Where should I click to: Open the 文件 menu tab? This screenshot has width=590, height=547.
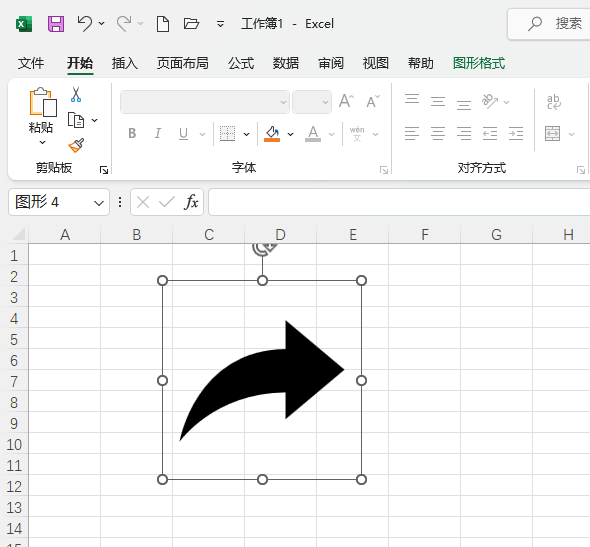point(31,63)
